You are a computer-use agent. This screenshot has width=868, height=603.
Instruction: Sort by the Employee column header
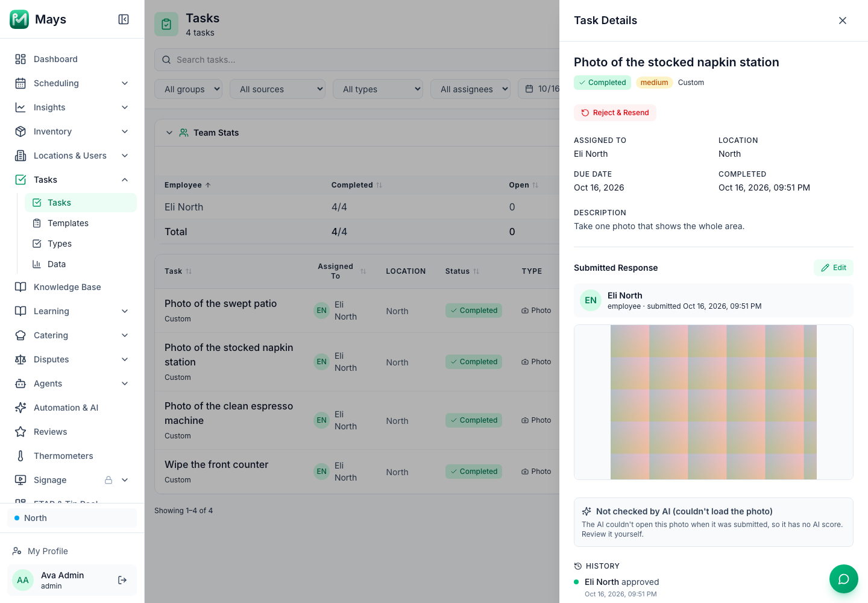click(x=187, y=185)
